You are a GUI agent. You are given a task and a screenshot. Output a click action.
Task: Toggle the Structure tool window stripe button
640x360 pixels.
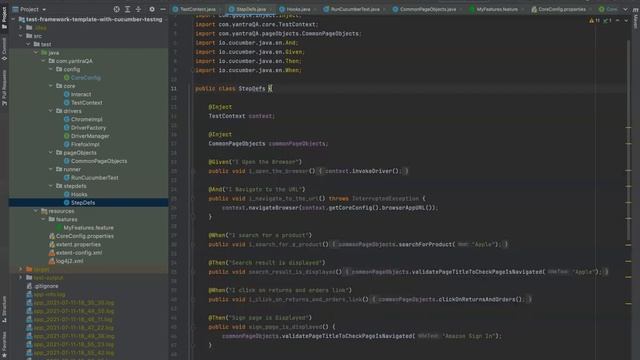(4, 309)
